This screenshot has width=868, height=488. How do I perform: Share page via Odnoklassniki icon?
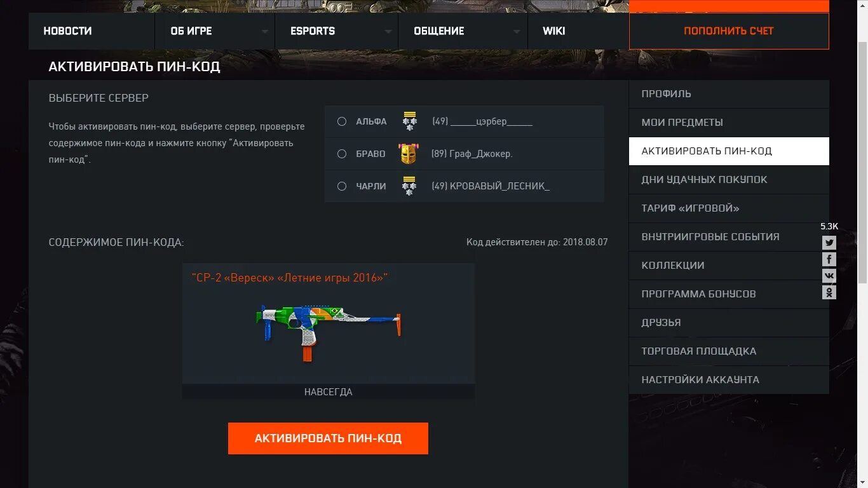click(x=829, y=292)
